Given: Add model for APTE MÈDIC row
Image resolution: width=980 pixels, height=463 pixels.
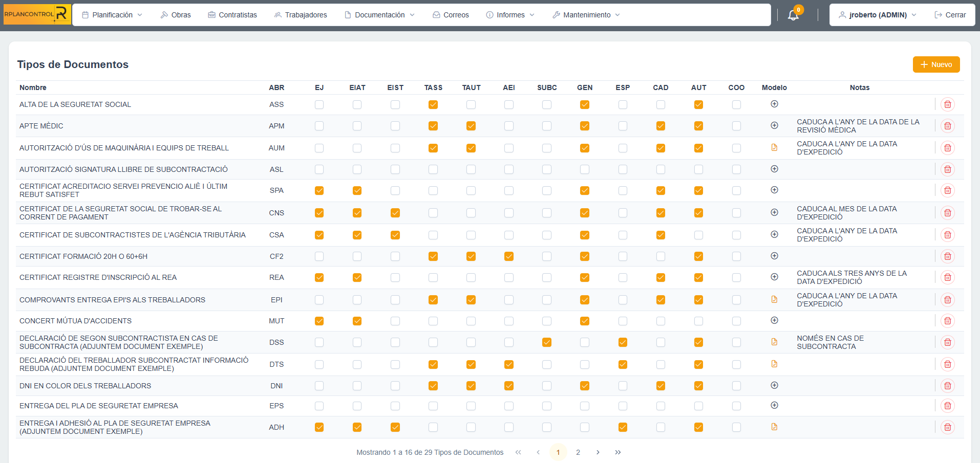Looking at the screenshot, I should tap(774, 126).
